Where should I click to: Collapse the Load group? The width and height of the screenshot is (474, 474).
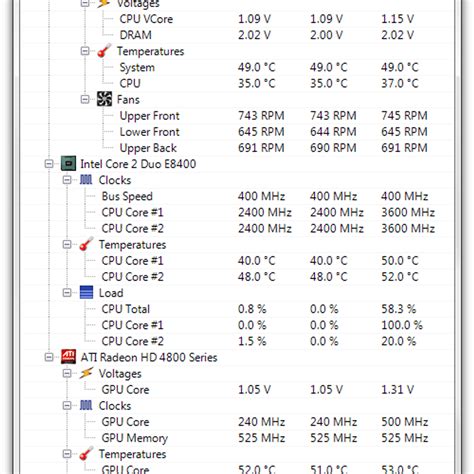pyautogui.click(x=67, y=293)
